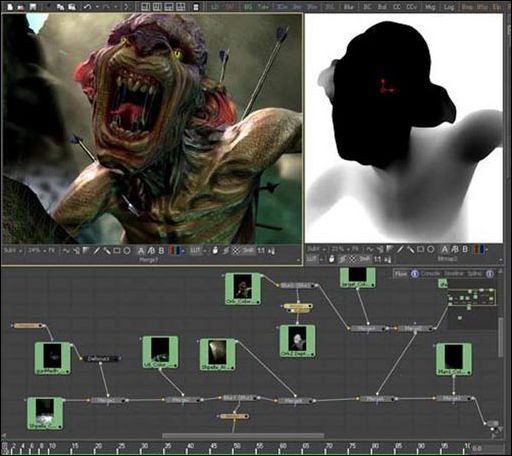Select the third window layout icon
The width and height of the screenshot is (512, 456).
(x=169, y=7)
